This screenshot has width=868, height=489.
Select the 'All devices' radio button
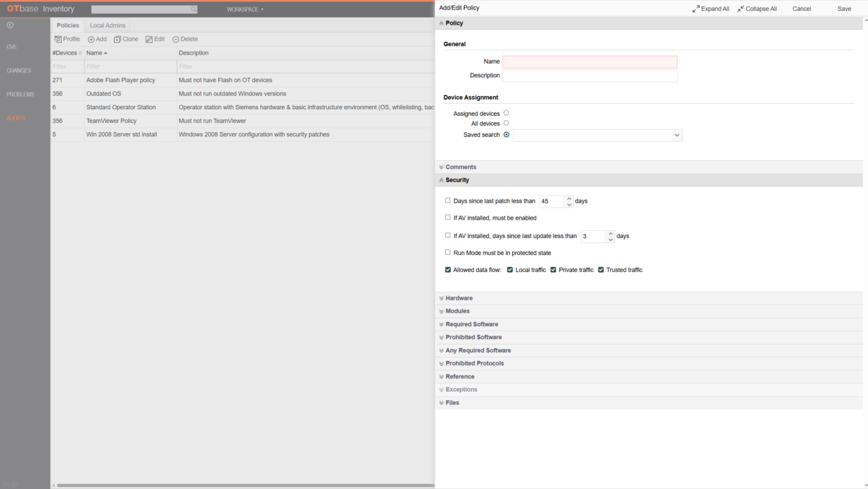point(506,123)
